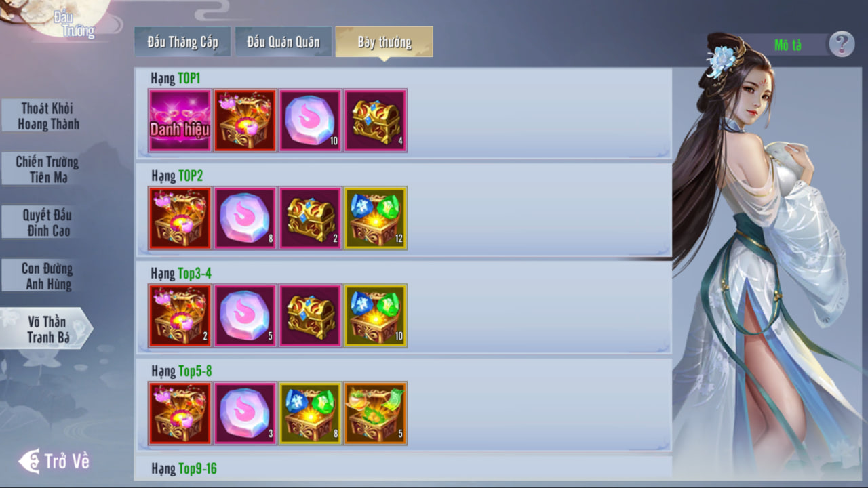Viewport: 868px width, 488px height.
Task: Tap the blue-green gem chest in TOP2 row
Action: coord(375,218)
